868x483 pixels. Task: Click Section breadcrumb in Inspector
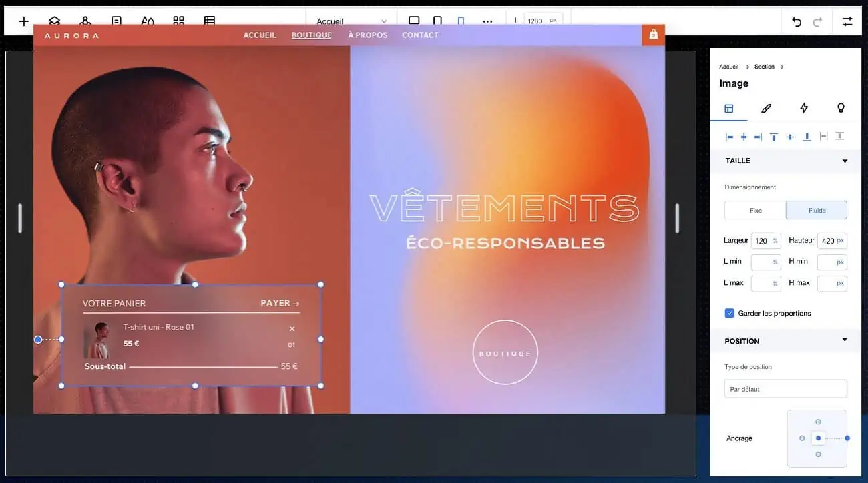click(765, 67)
